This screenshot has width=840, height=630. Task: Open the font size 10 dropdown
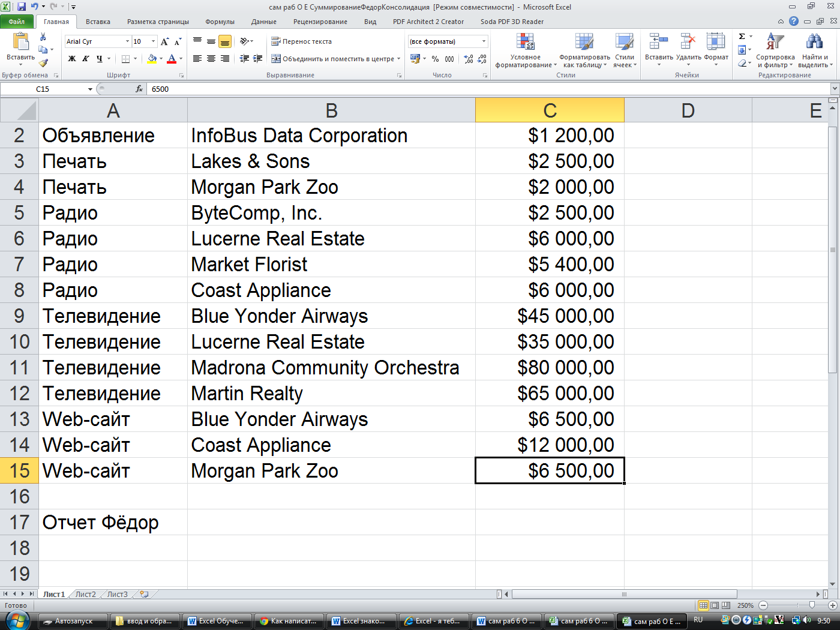pos(154,41)
